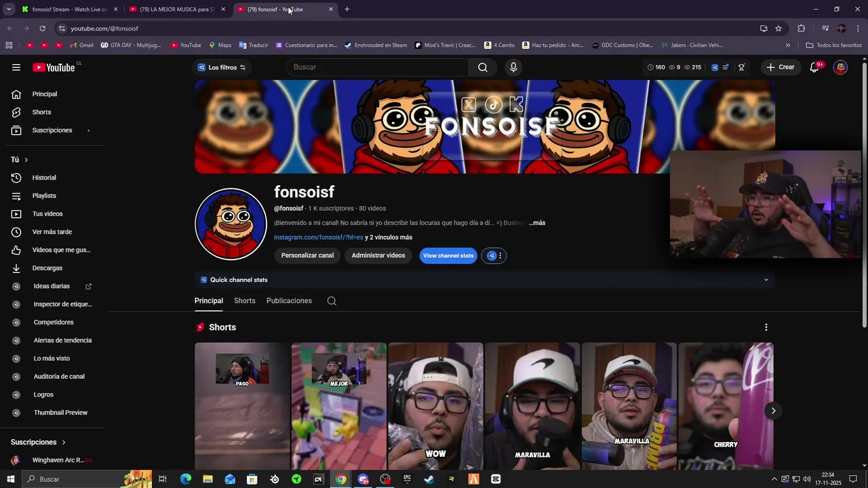Click the address bar URL

[104, 28]
